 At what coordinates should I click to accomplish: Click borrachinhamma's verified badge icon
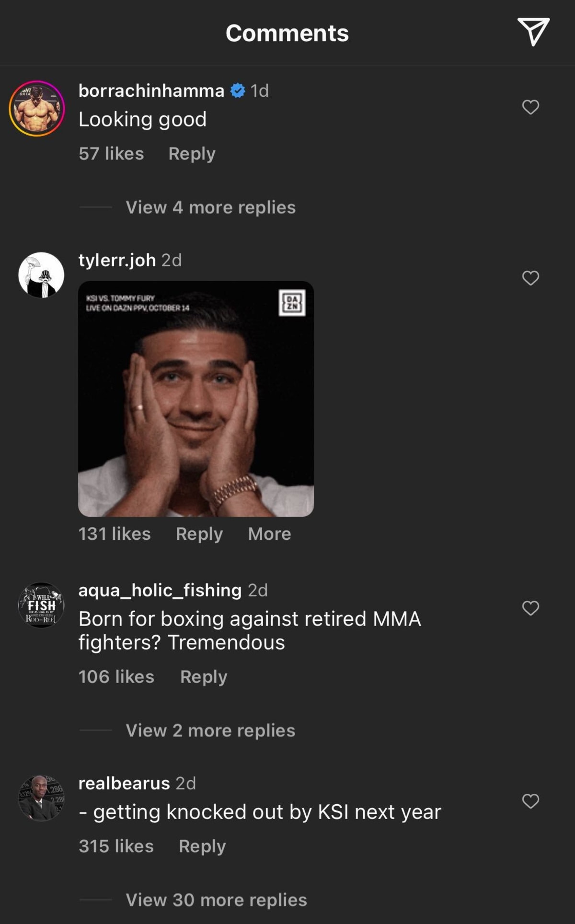(x=237, y=89)
